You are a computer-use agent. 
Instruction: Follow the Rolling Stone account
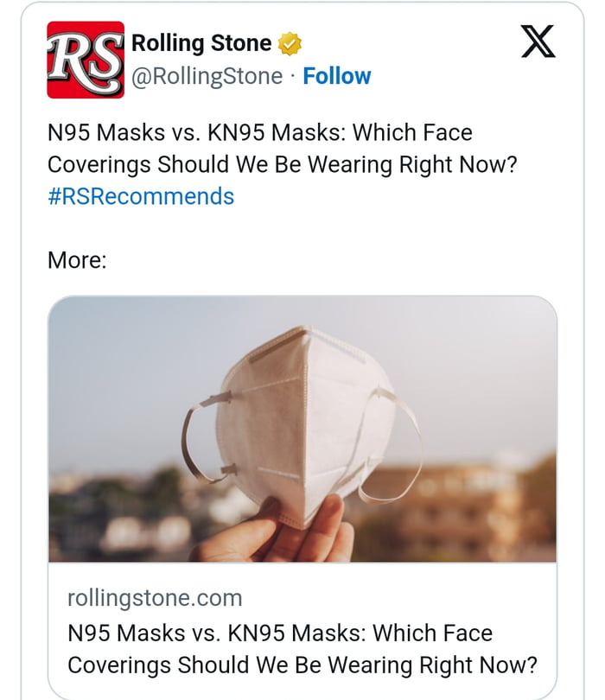[337, 76]
